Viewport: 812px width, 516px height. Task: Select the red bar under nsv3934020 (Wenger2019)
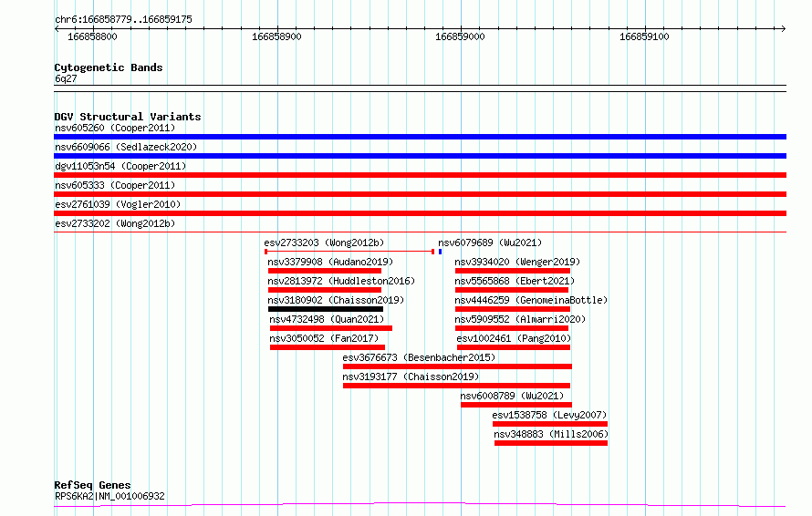[513, 271]
